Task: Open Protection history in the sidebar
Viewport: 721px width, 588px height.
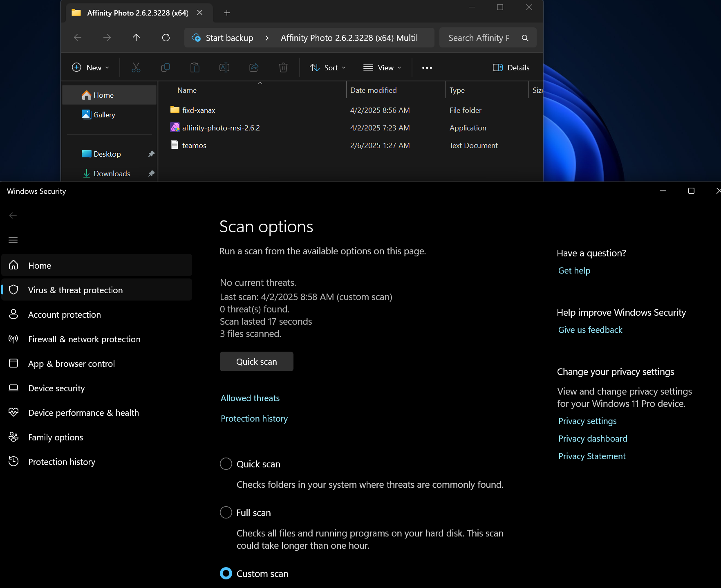Action: [x=97, y=462]
